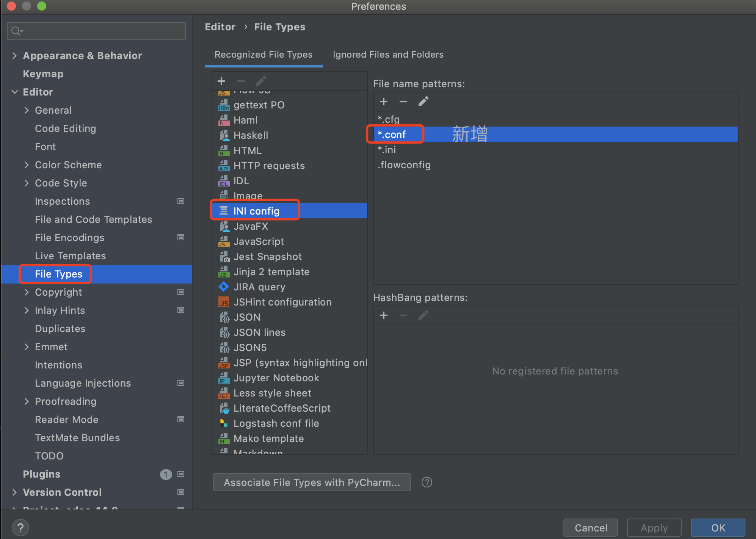This screenshot has width=756, height=539.
Task: Add a new file name pattern
Action: [x=384, y=101]
